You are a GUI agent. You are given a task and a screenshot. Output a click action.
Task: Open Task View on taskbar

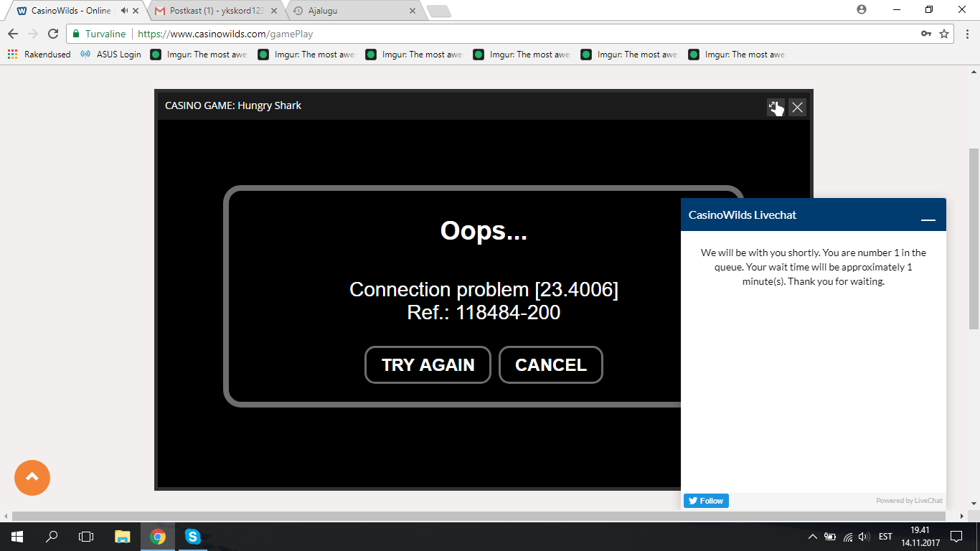tap(86, 537)
